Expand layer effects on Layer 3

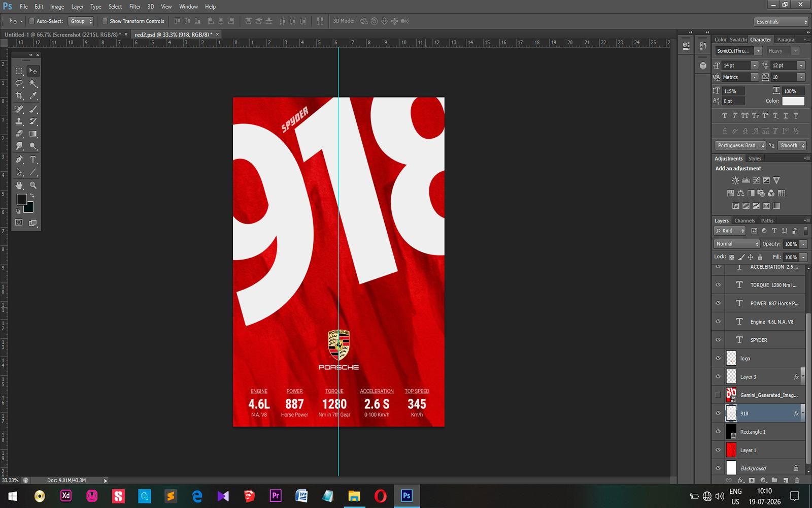802,377
